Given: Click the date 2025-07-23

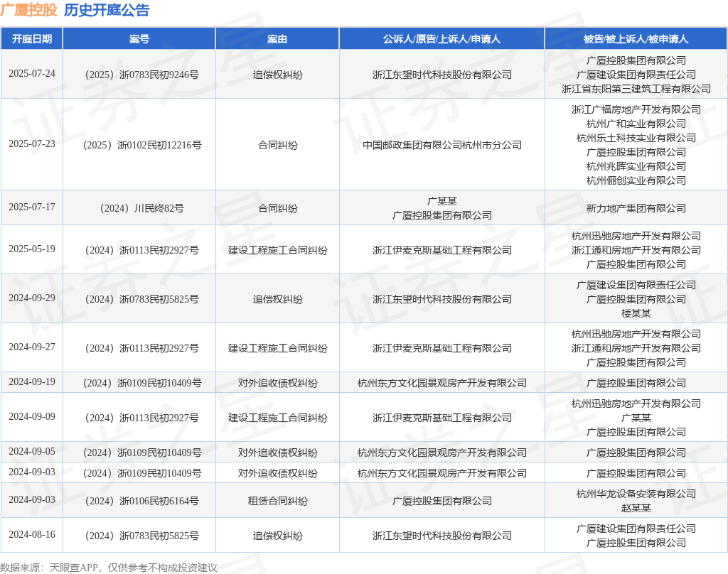Looking at the screenshot, I should pyautogui.click(x=31, y=143).
